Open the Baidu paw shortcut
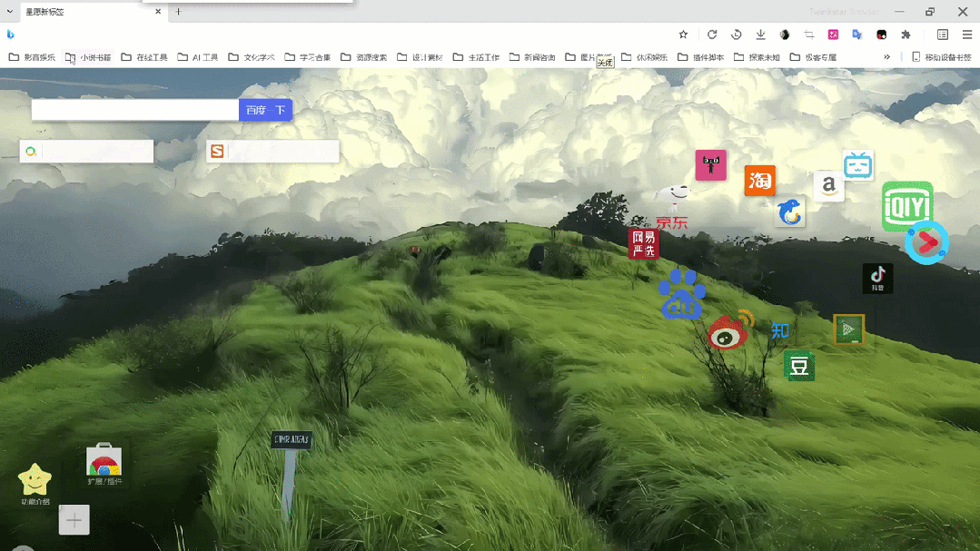Image resolution: width=980 pixels, height=551 pixels. (x=681, y=294)
